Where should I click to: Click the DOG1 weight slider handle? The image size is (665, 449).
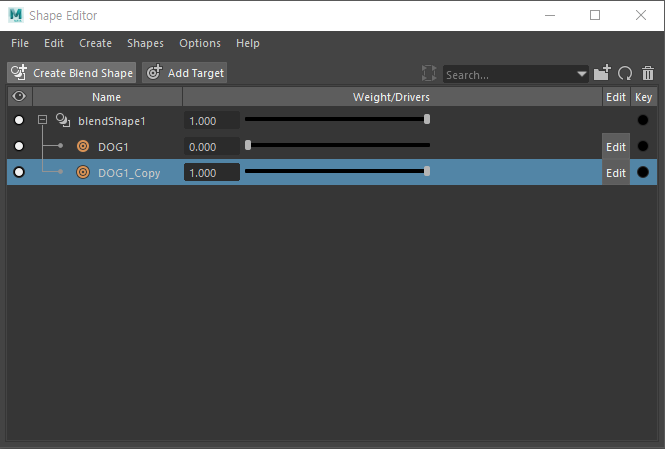pos(248,145)
